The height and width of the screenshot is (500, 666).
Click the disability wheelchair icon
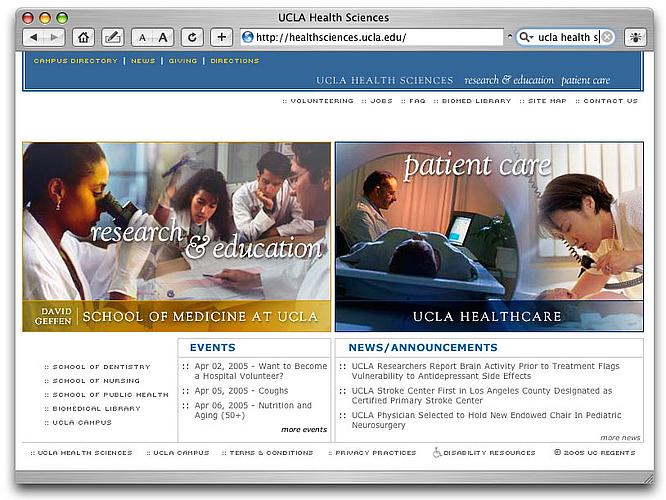coord(437,452)
